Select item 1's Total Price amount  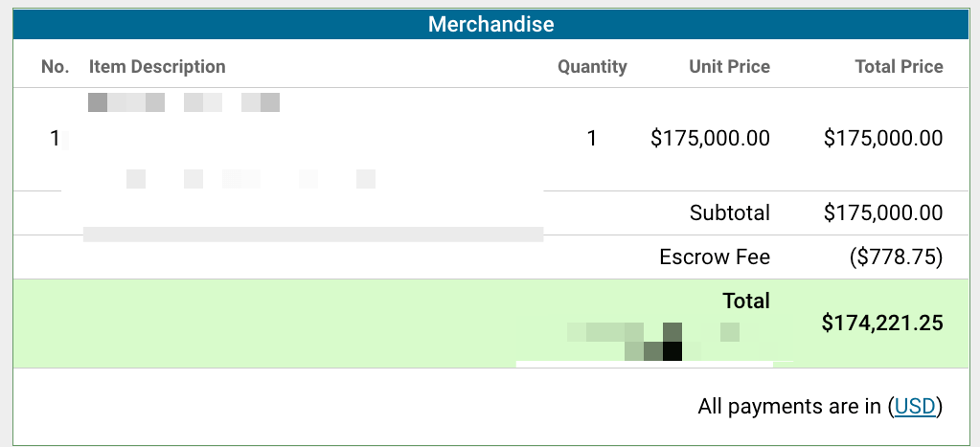[x=883, y=139]
